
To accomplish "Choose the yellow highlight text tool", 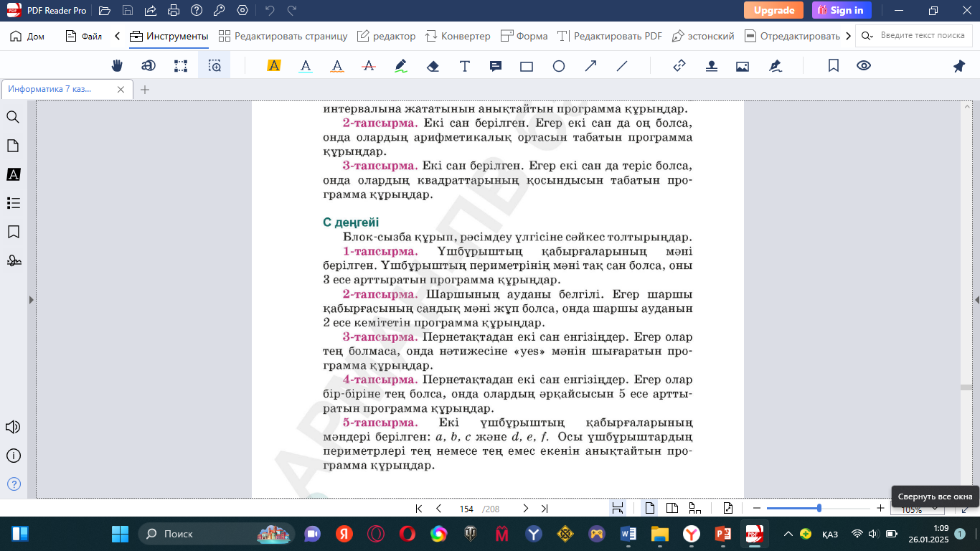I will (273, 66).
